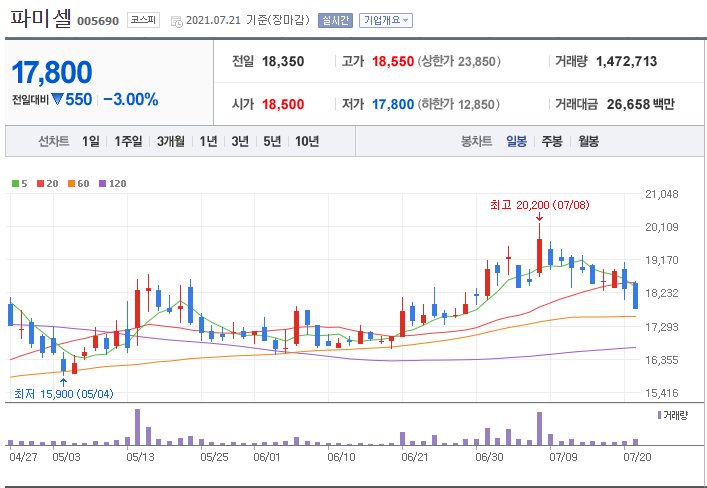
Task: Click the 04/27 date axis label
Action: (x=23, y=457)
